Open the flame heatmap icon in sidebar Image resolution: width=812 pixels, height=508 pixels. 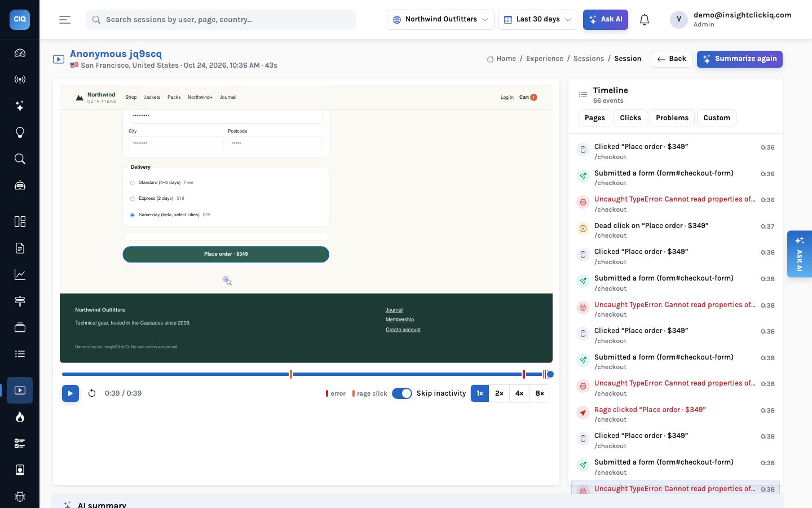[20, 417]
